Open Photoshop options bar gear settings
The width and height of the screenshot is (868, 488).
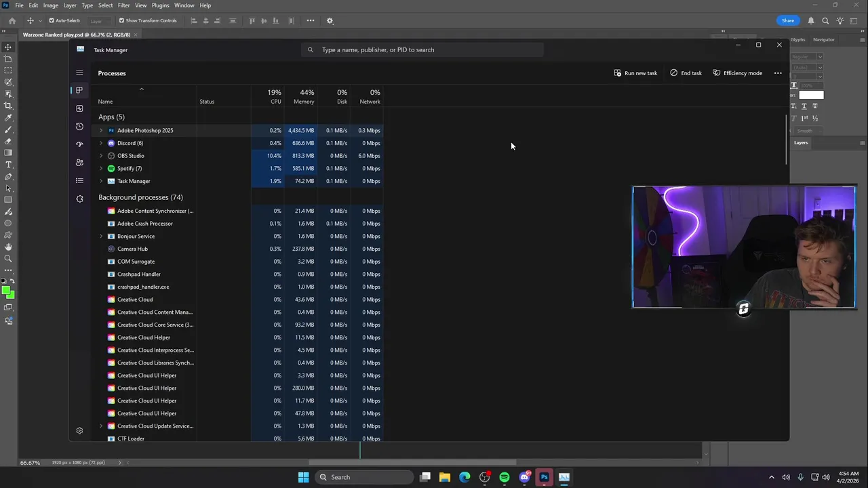point(330,20)
